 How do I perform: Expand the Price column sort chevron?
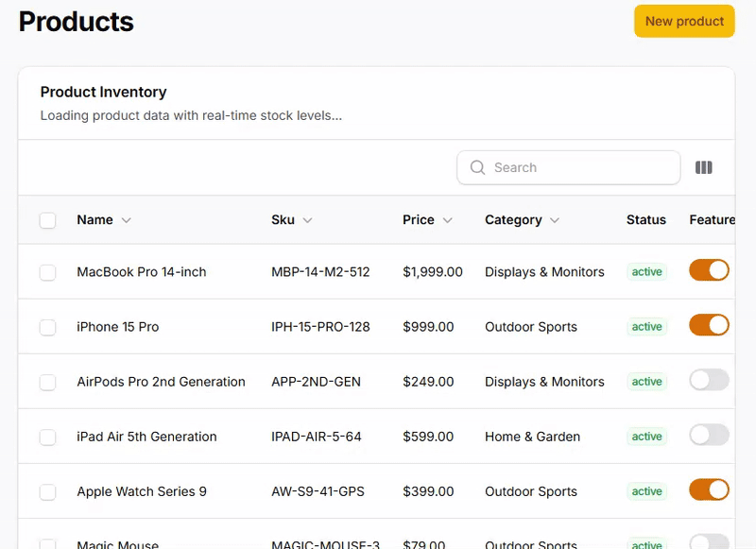447,220
